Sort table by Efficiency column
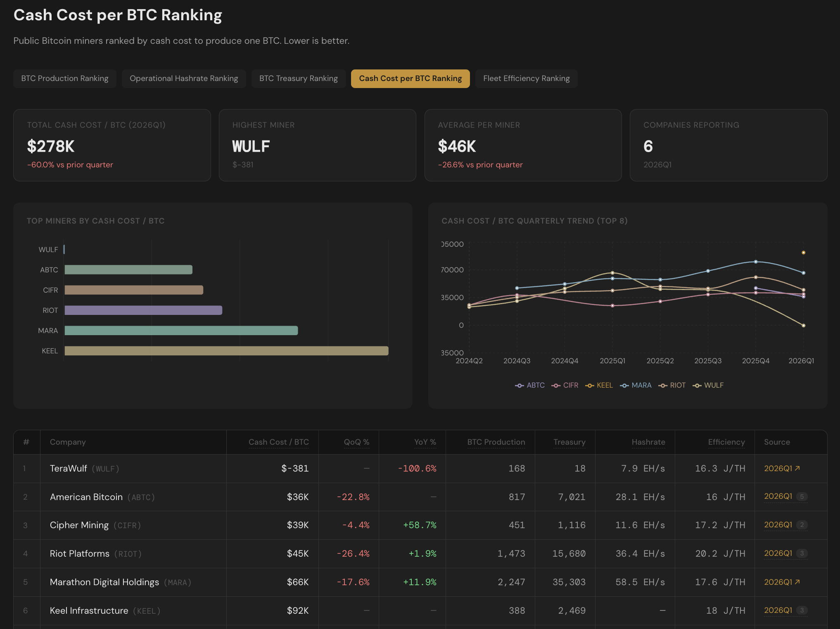840x629 pixels. [x=726, y=442]
